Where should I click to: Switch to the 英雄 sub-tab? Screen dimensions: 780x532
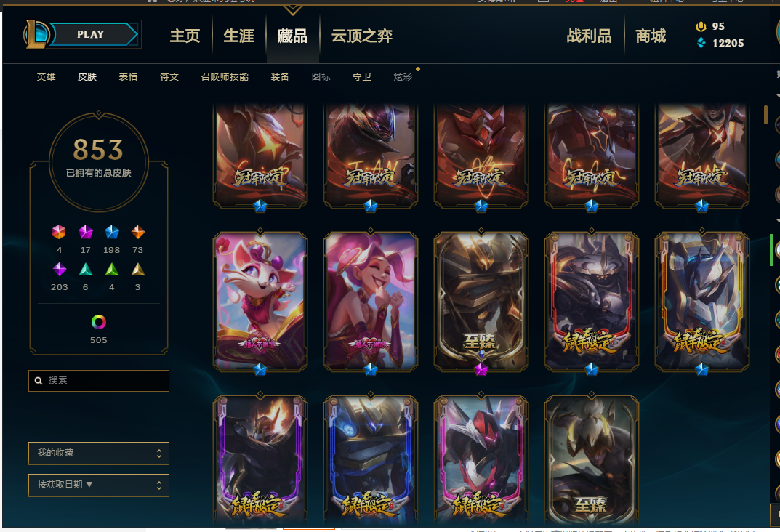coord(47,76)
